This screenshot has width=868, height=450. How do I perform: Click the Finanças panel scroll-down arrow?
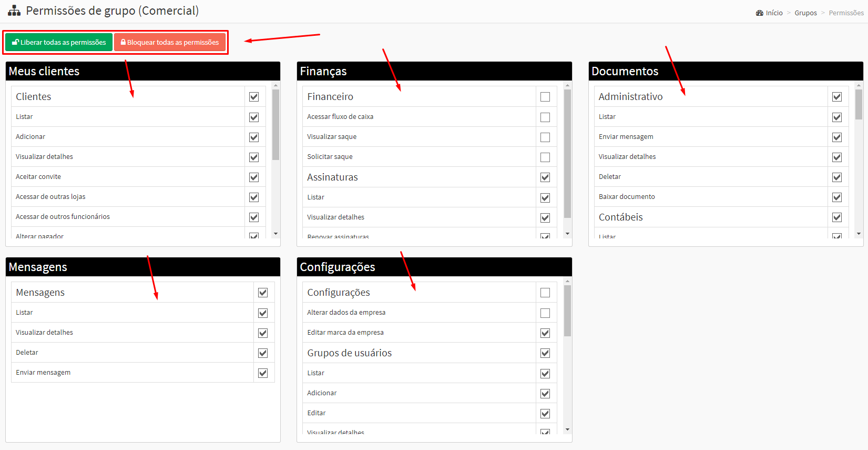point(567,234)
